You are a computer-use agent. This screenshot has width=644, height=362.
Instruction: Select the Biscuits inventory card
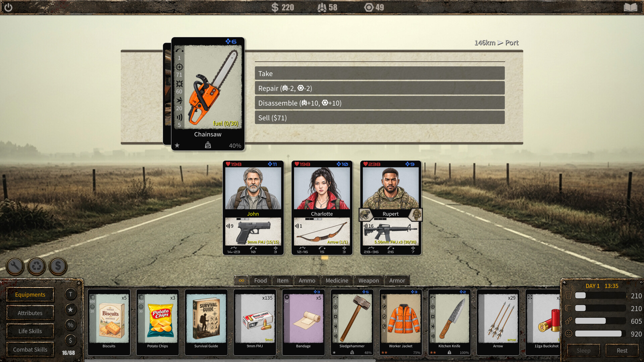click(x=109, y=322)
